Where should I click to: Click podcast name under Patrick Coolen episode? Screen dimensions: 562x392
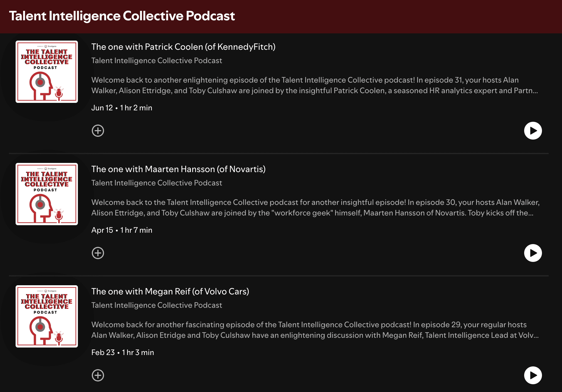click(157, 61)
